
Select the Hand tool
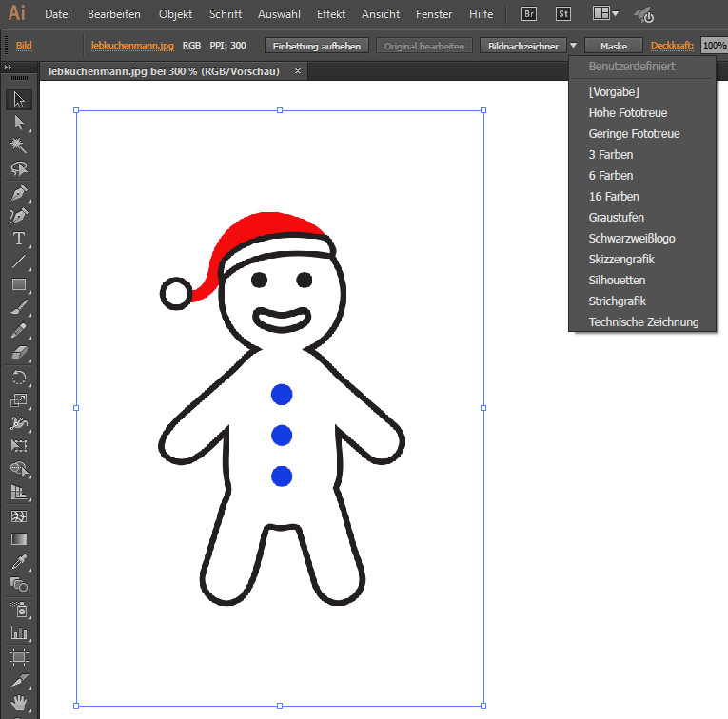[18, 705]
